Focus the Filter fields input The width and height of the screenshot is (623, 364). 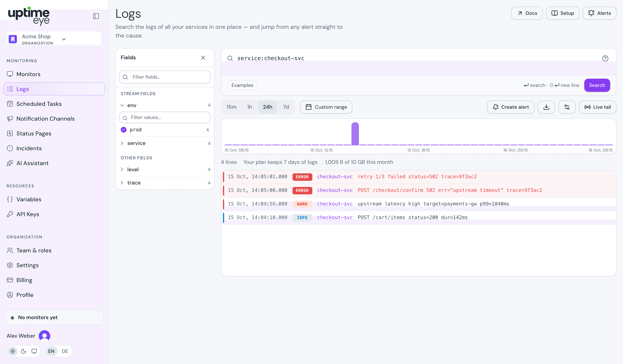tap(165, 77)
